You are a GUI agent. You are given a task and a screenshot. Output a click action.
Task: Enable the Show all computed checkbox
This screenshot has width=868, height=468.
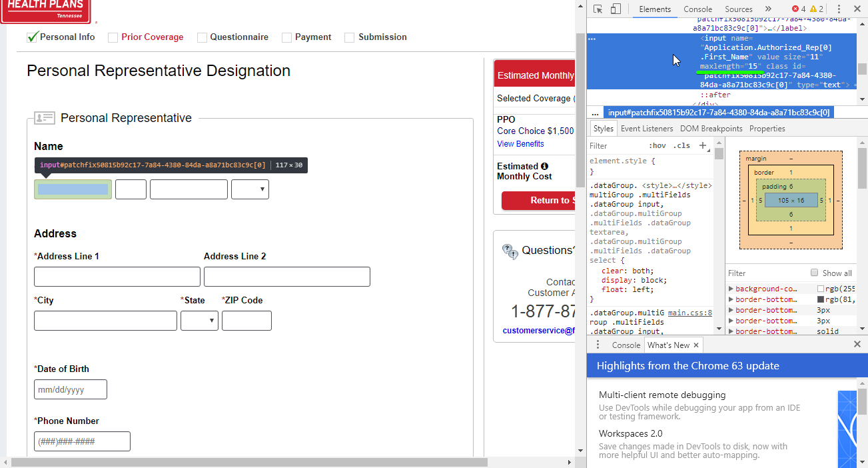click(x=814, y=273)
